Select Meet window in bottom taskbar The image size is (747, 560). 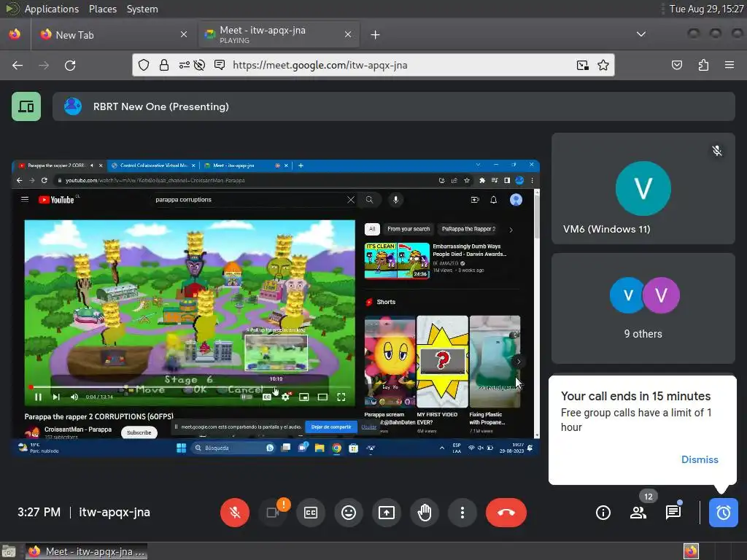(86, 551)
